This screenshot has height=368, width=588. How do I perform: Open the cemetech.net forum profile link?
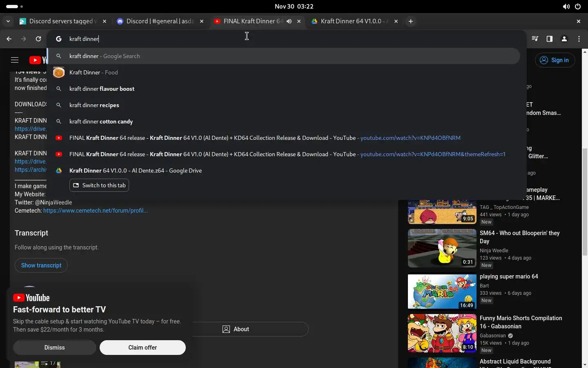[x=96, y=211]
